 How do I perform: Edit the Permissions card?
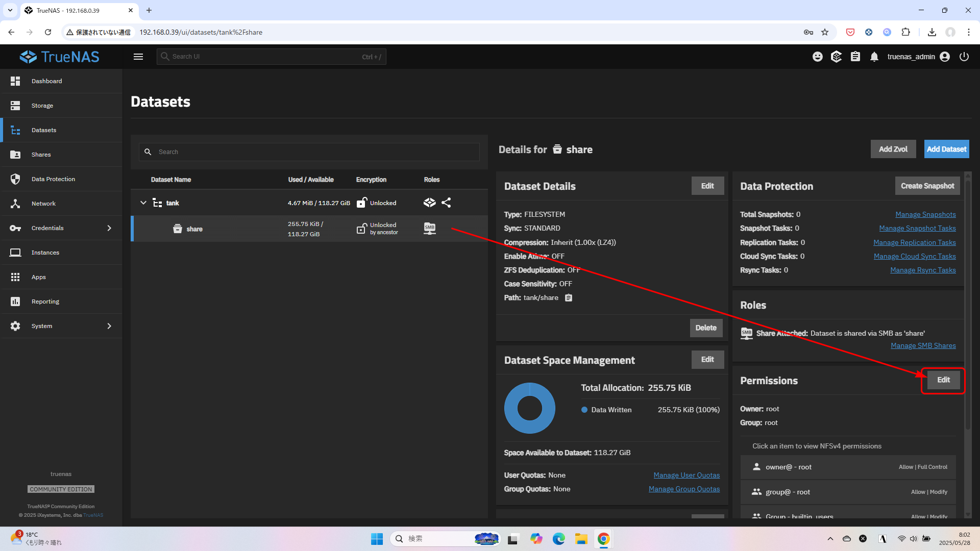943,380
